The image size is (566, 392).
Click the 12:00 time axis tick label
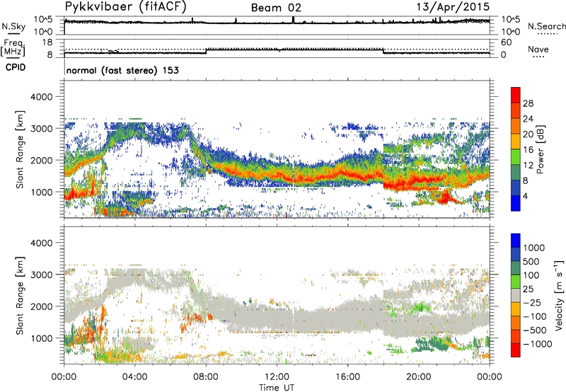click(277, 377)
